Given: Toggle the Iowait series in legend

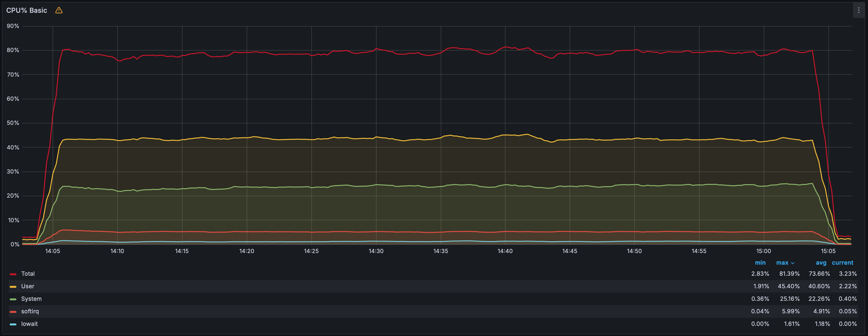Looking at the screenshot, I should point(29,324).
